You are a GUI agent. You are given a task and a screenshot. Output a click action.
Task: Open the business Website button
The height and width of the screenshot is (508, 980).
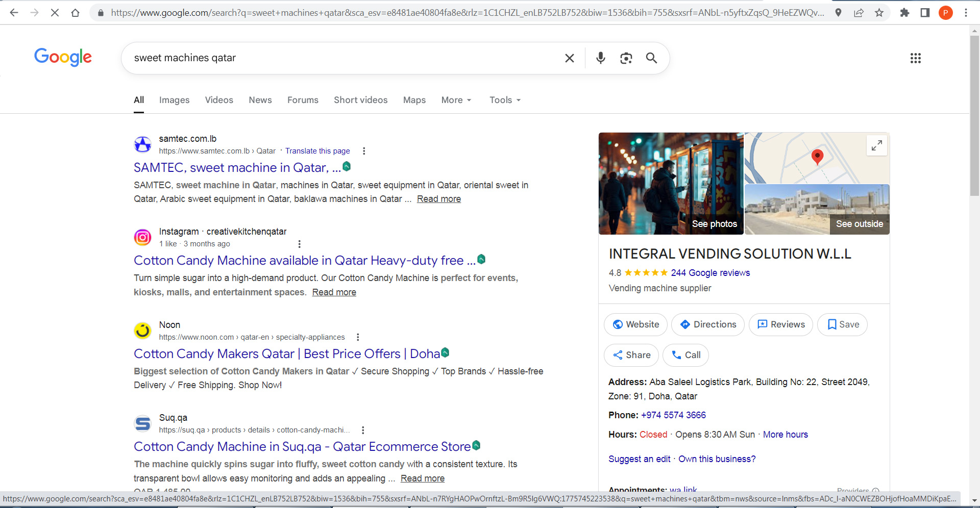point(635,324)
